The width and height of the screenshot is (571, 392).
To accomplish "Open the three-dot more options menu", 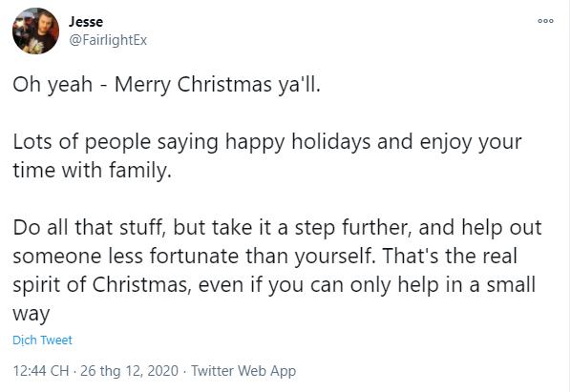I will (545, 21).
